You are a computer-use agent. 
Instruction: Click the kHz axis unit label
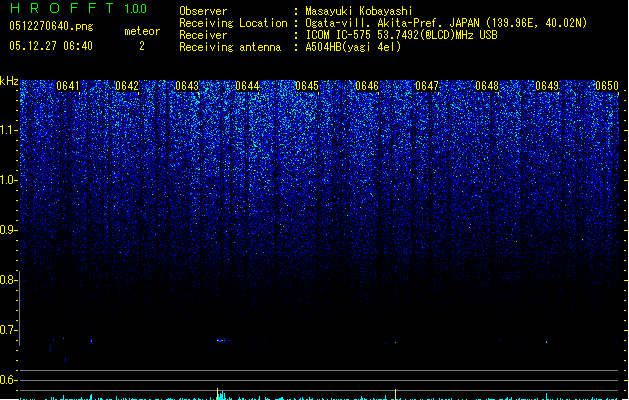9,81
